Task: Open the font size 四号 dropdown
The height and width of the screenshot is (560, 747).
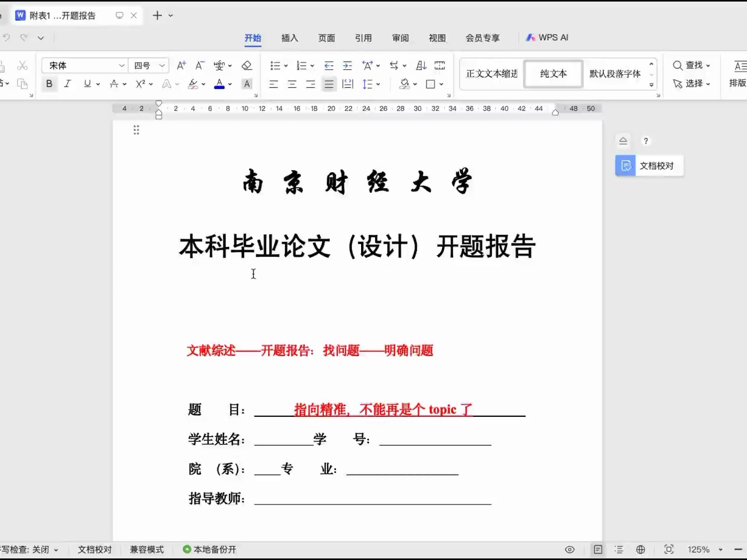Action: 162,65
